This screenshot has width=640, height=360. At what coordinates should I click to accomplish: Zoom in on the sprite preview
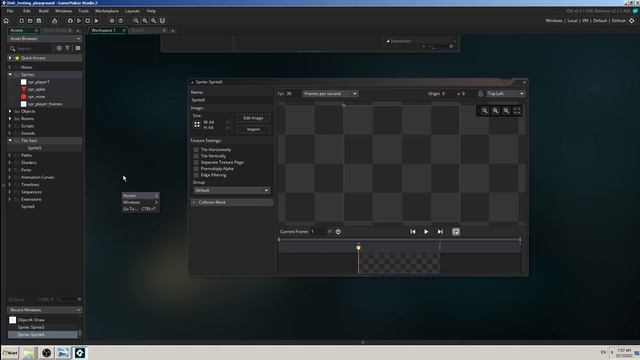(506, 111)
